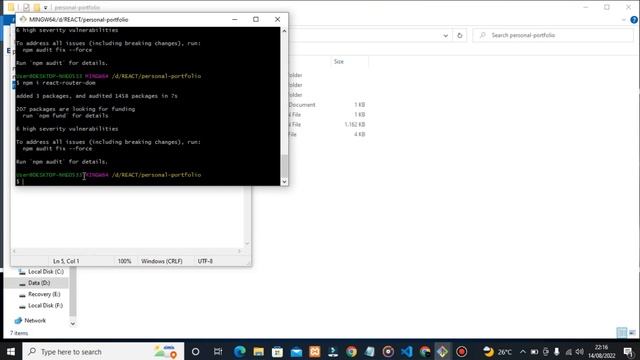Open Cortana circle icon on taskbar
Screen dimensions: 640x360
point(196,351)
